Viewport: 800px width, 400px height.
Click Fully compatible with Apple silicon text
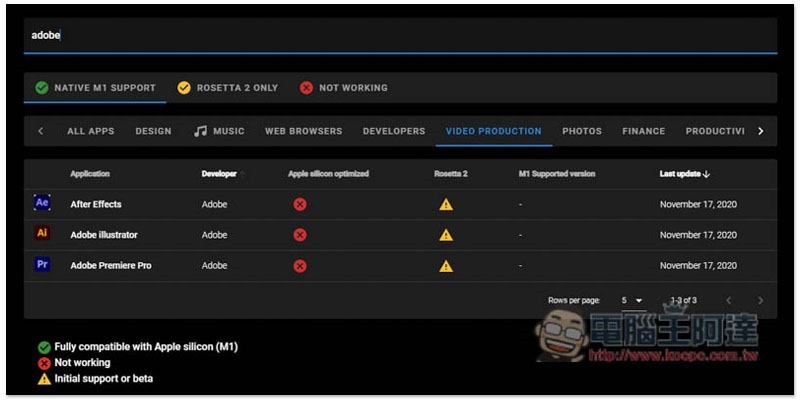tap(146, 347)
